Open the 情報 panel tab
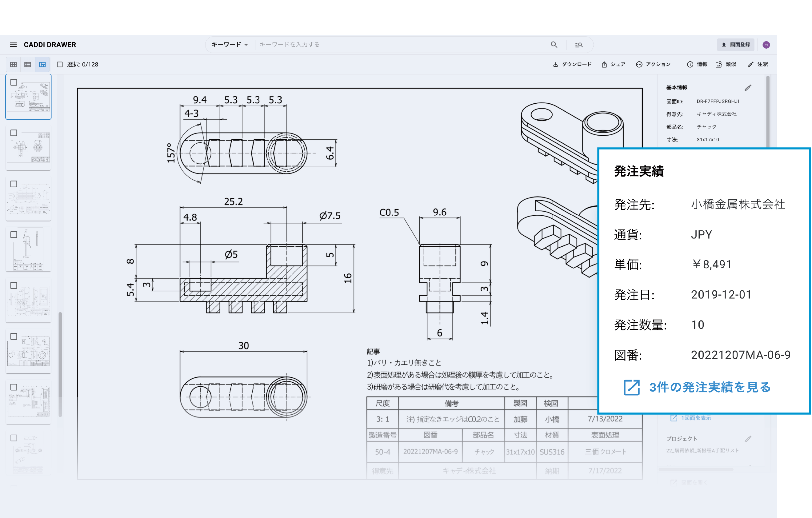The height and width of the screenshot is (518, 812). coord(697,64)
